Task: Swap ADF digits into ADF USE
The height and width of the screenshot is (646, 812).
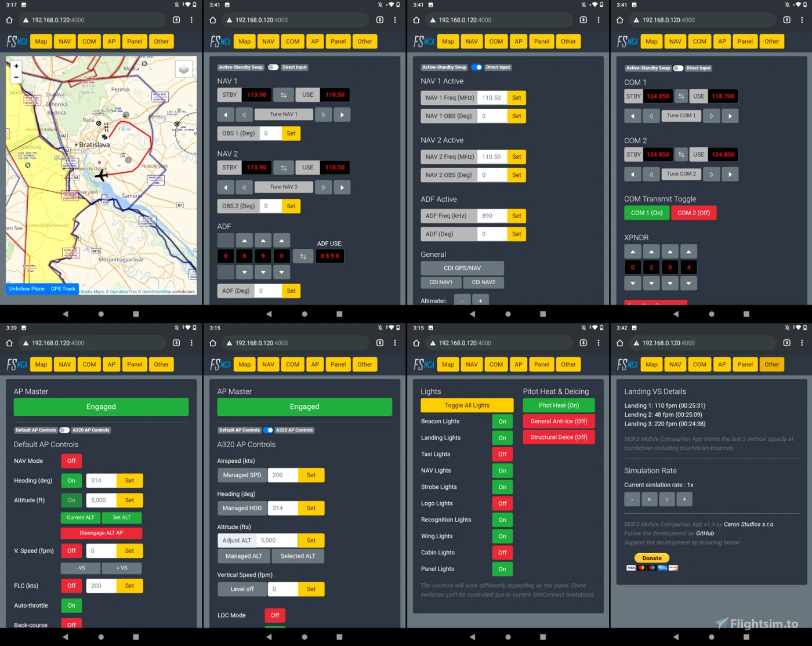Action: [x=303, y=256]
